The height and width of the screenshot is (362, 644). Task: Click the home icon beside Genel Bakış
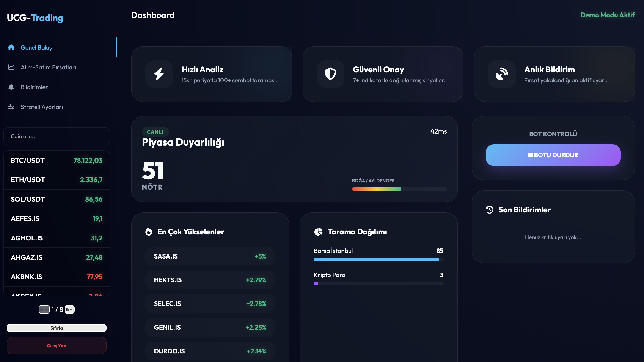[x=11, y=47]
